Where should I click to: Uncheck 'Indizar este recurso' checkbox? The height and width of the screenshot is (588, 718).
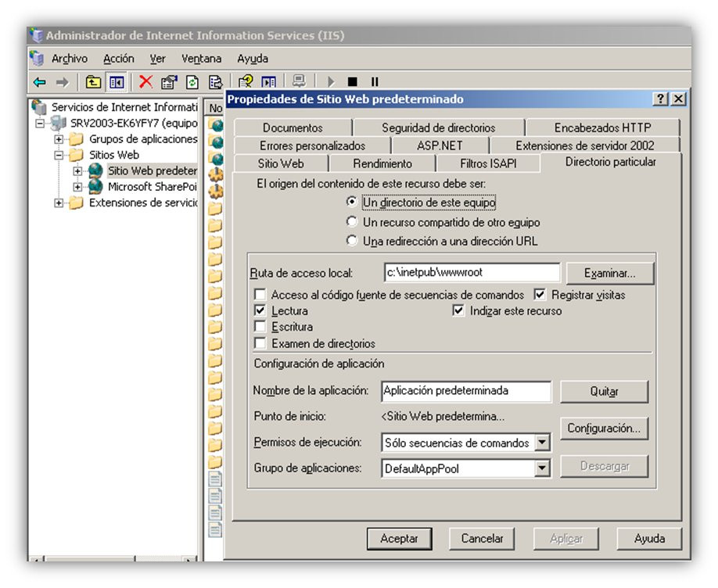point(458,310)
